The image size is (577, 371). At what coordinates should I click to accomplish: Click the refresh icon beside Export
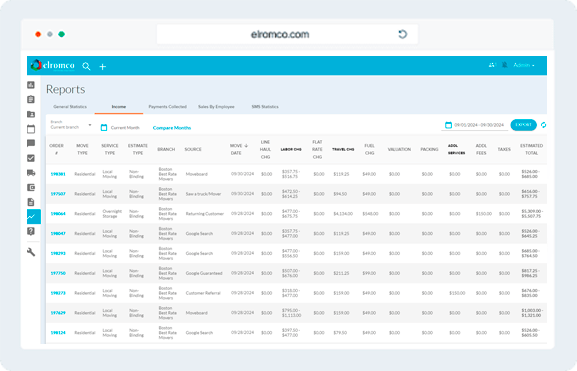(x=544, y=125)
